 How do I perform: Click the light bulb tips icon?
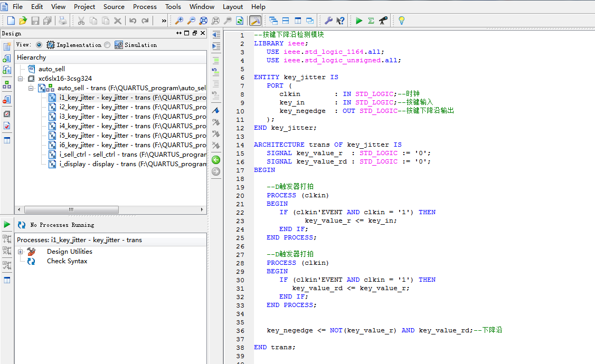point(401,21)
